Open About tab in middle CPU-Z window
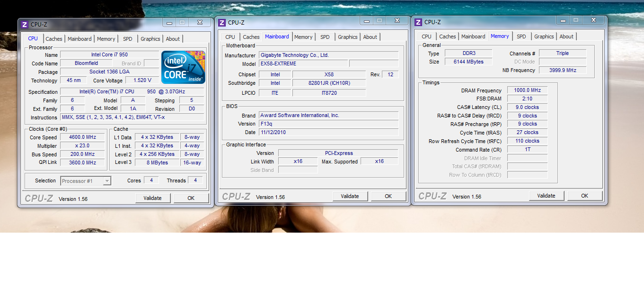 [x=370, y=37]
